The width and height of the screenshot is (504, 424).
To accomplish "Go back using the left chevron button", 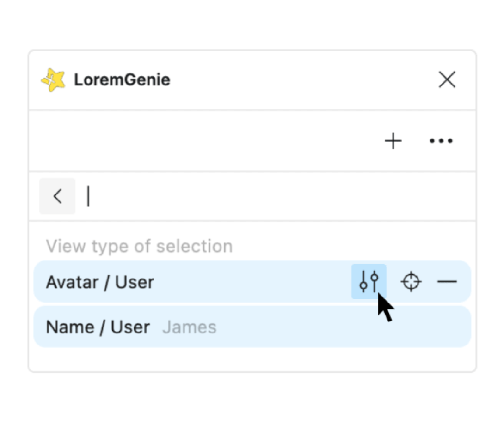I will pyautogui.click(x=57, y=196).
